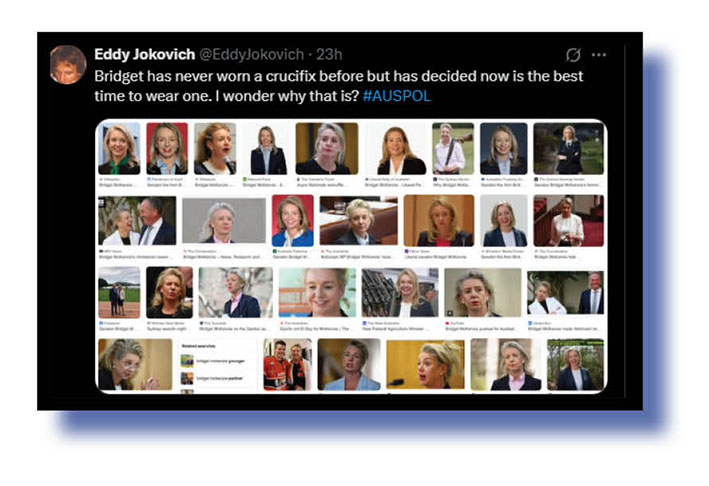Click the Grok icon next to the tweet
The width and height of the screenshot is (709, 486).
(x=573, y=55)
